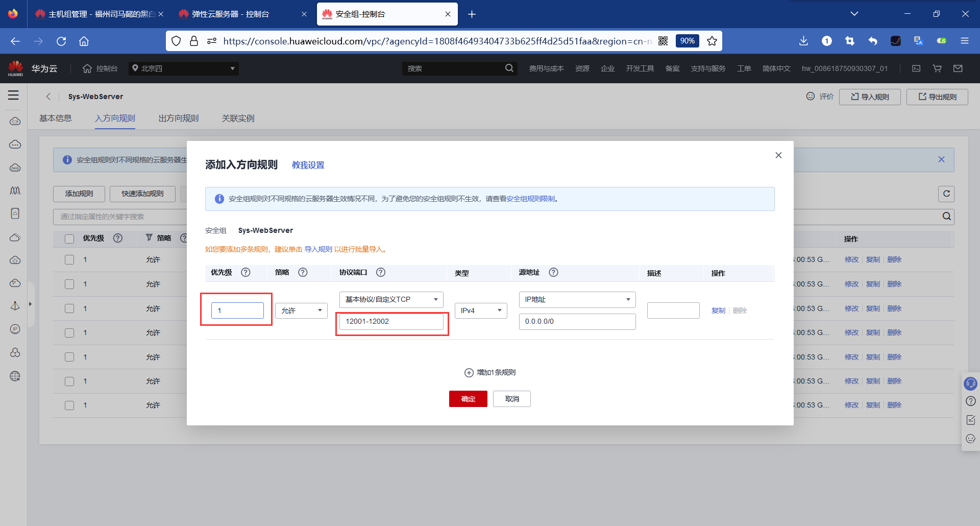The image size is (980, 526).
Task: Reload the page with refresh icon
Action: 61,41
